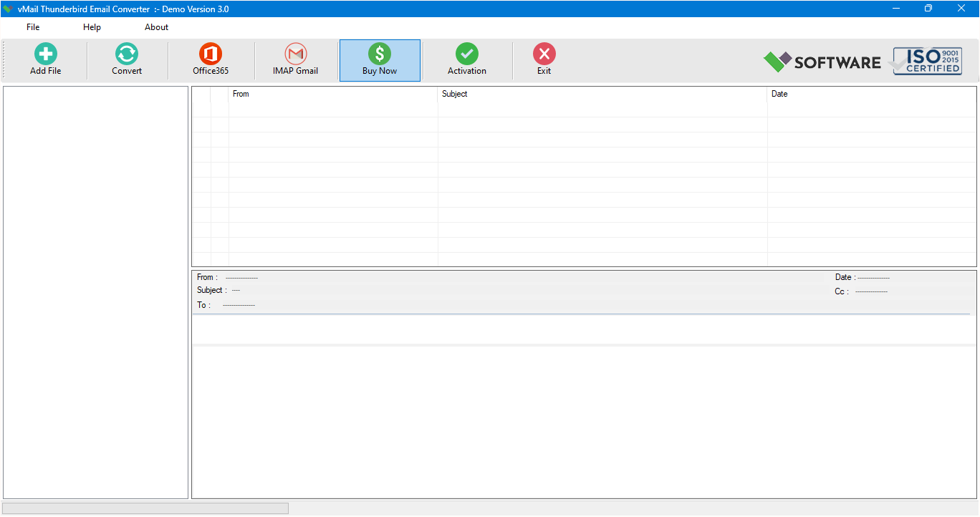Click the 'Subject :' preview label
The image size is (980, 517).
coord(212,290)
